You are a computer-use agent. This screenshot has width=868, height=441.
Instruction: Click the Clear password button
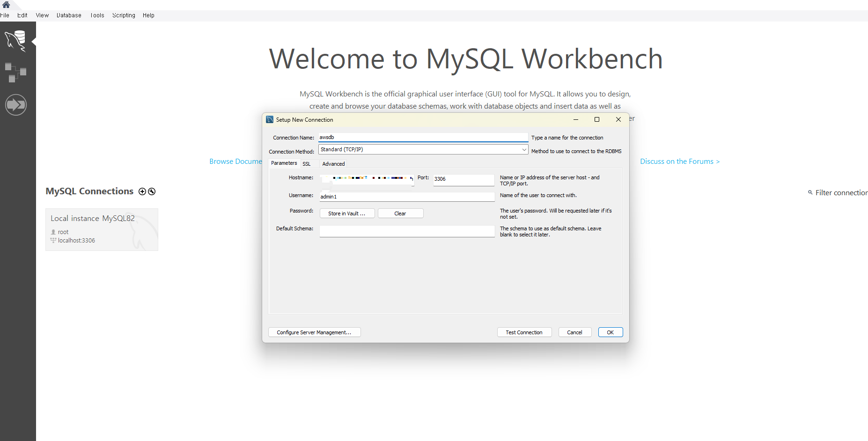(400, 213)
